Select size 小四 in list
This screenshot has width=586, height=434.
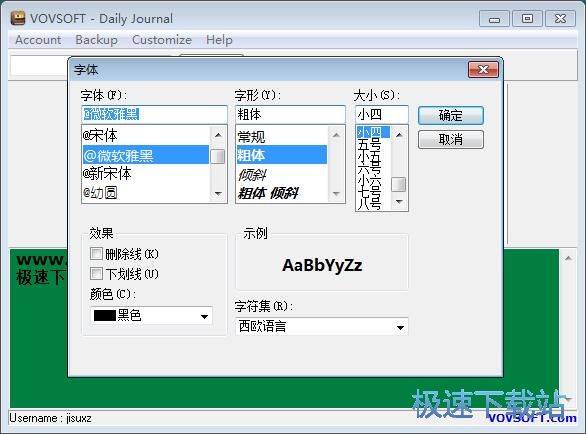(x=373, y=132)
